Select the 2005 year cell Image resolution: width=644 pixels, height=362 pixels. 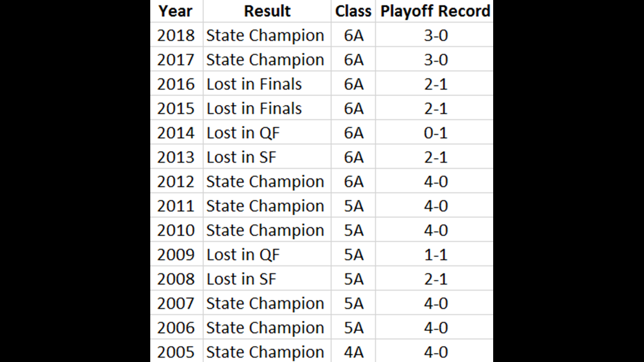pyautogui.click(x=177, y=352)
